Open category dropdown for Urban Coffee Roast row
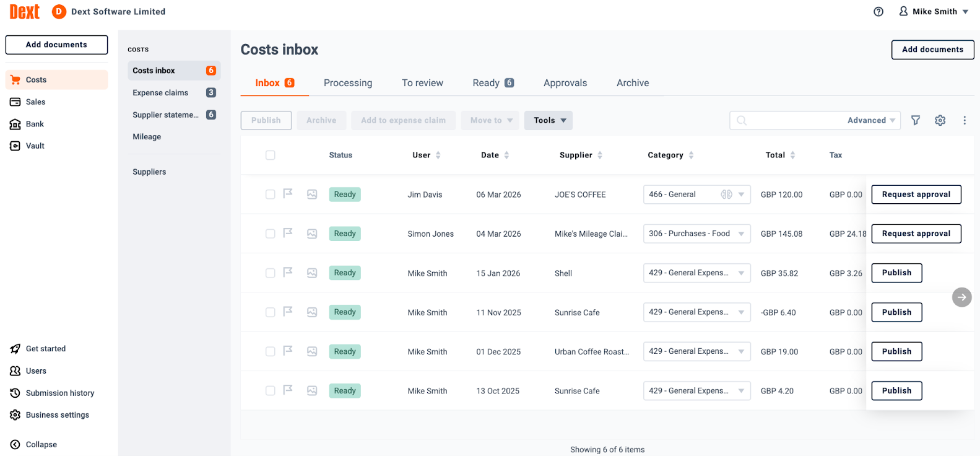The width and height of the screenshot is (980, 456). coord(697,351)
